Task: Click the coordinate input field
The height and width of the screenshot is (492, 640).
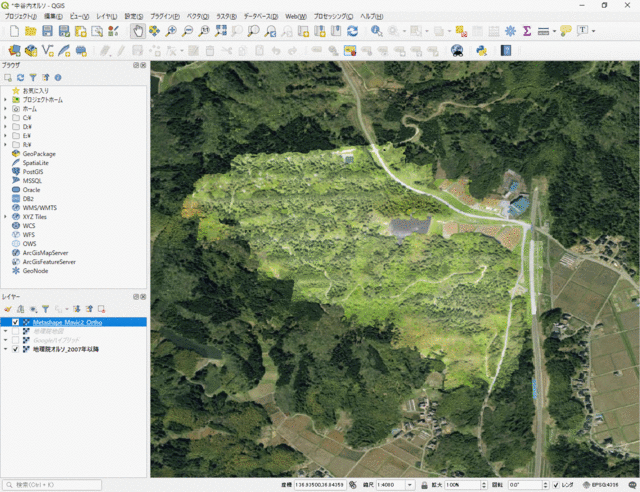Action: [x=320, y=485]
